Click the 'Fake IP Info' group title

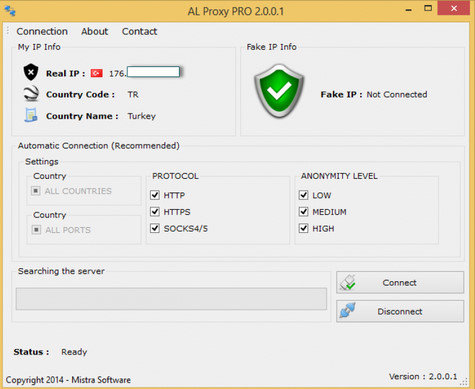[x=272, y=47]
